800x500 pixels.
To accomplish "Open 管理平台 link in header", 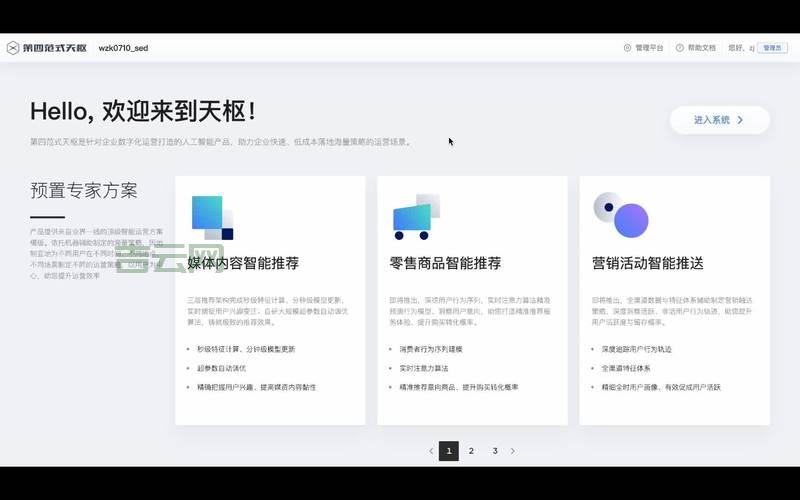I will click(649, 47).
